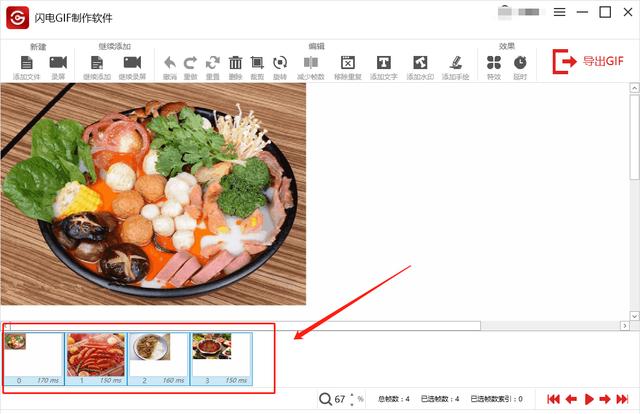Image resolution: width=640 pixels, height=414 pixels.
Task: Open the 特效 effects tool
Action: coord(494,63)
